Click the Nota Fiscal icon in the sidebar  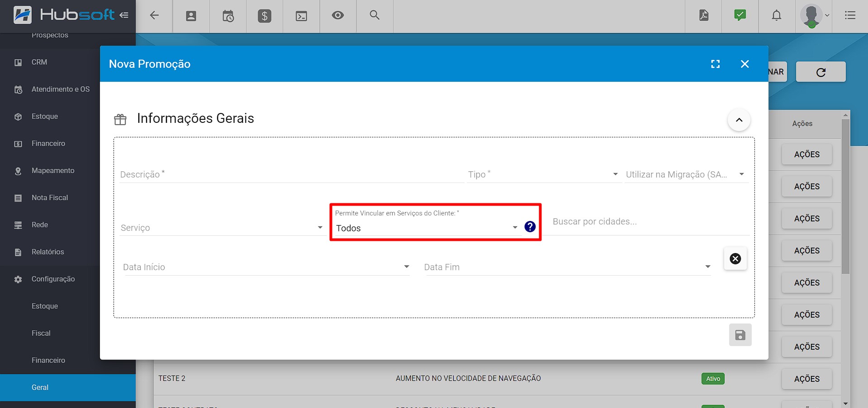18,198
